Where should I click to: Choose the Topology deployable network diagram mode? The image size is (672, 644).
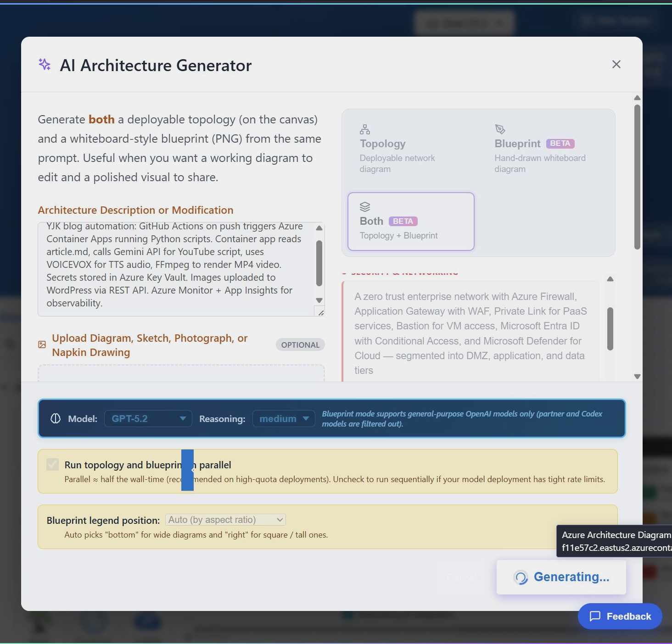tap(410, 149)
